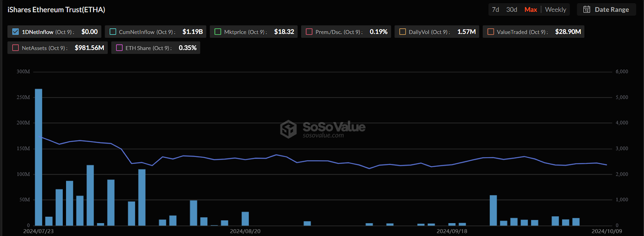Enable the DailyVol checkbox
The height and width of the screenshot is (236, 644).
click(x=402, y=32)
